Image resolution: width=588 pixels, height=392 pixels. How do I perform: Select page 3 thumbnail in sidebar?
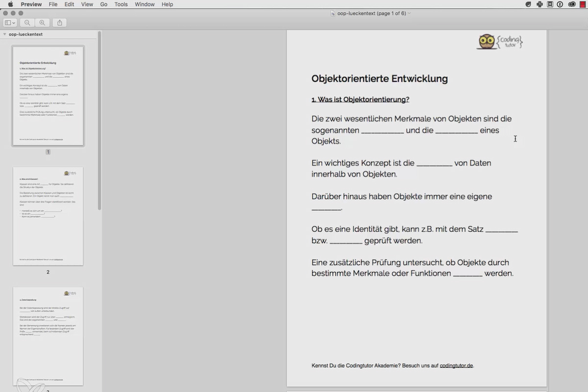(48, 336)
